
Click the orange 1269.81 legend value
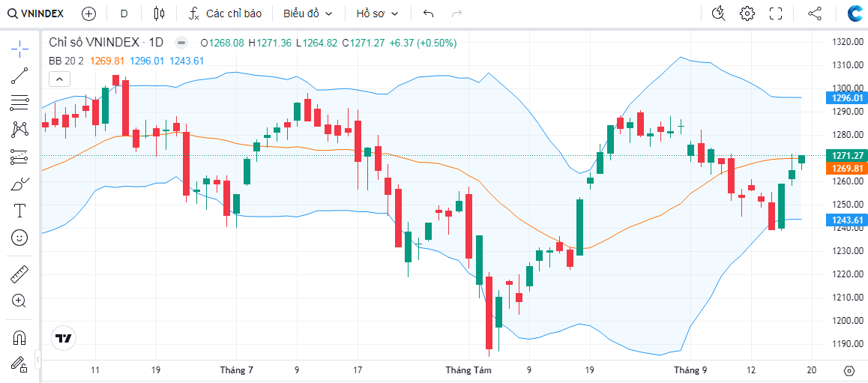(106, 61)
